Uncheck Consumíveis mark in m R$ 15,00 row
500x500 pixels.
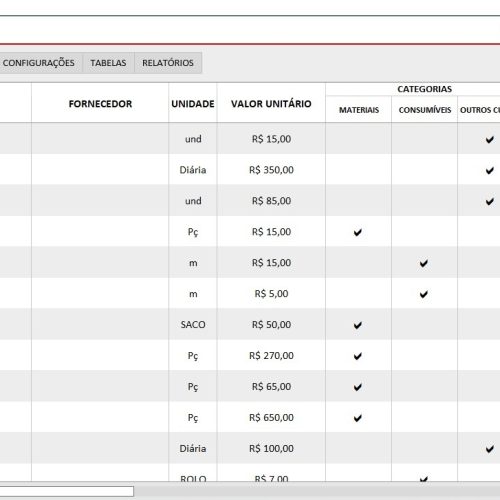(x=424, y=263)
